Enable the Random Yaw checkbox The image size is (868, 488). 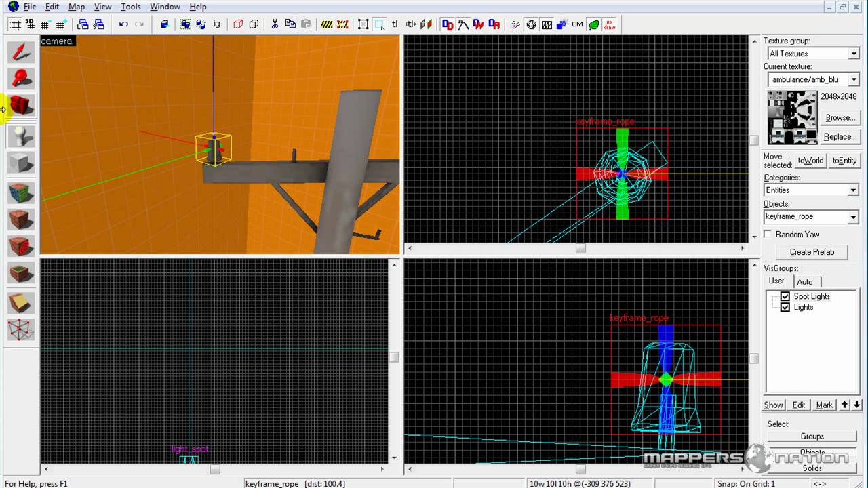(768, 234)
